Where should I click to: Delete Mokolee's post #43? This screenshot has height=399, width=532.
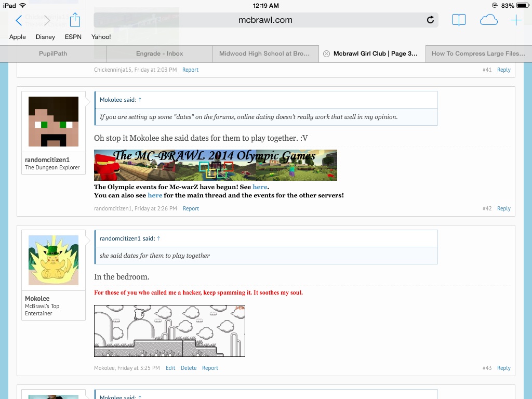tap(189, 368)
